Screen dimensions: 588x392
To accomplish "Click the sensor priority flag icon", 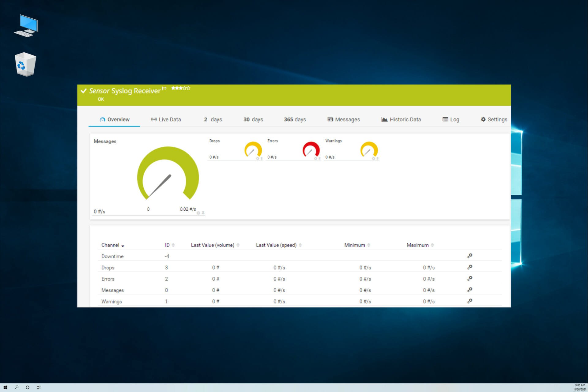I will coord(164,88).
